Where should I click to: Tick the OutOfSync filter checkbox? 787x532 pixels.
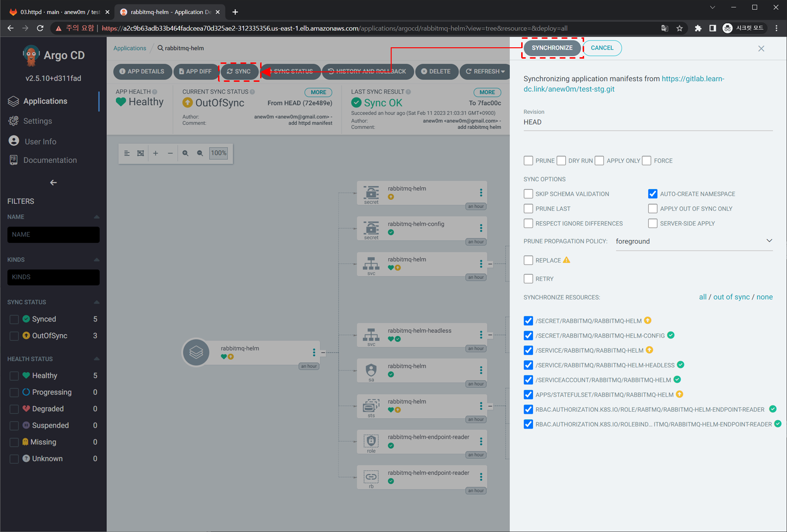pos(14,336)
